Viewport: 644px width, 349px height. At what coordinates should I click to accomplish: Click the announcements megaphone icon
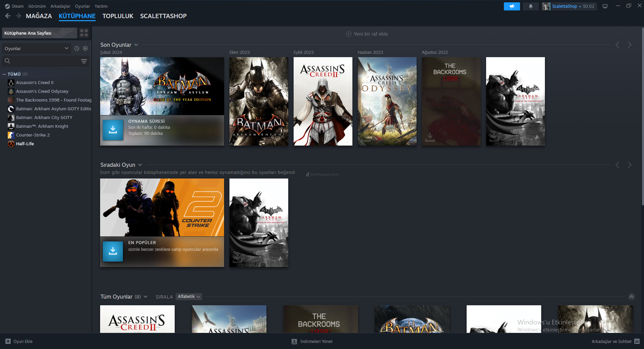tap(512, 6)
